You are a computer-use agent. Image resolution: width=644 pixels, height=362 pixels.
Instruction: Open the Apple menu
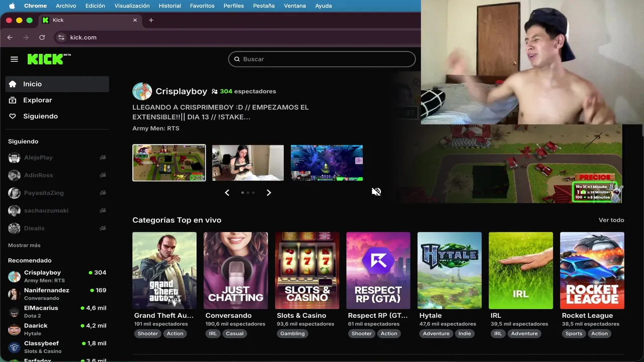coord(12,6)
